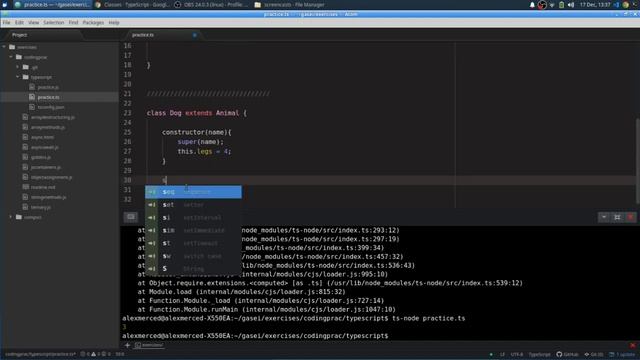Open the Git panel from status bar
The height and width of the screenshot is (360, 640).
point(594,354)
